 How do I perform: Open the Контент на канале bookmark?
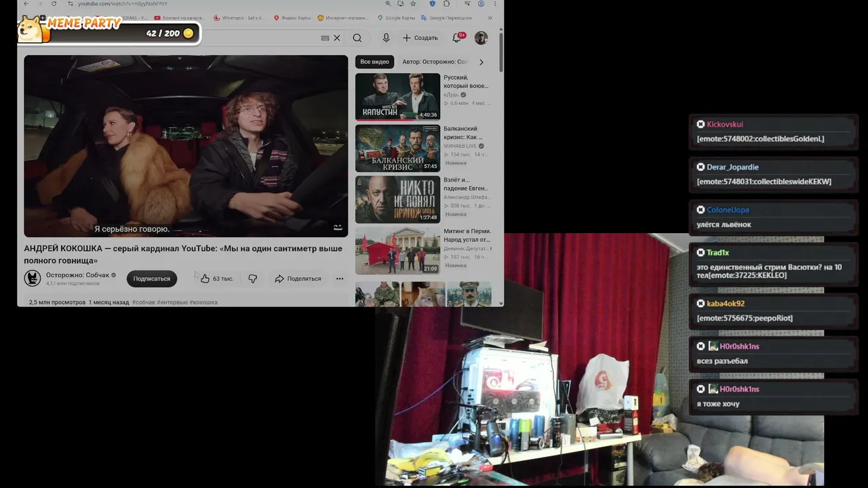(180, 18)
